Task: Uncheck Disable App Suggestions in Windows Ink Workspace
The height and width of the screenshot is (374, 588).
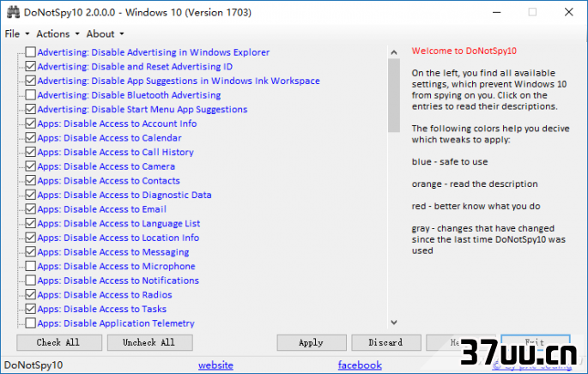Action: pyautogui.click(x=31, y=81)
